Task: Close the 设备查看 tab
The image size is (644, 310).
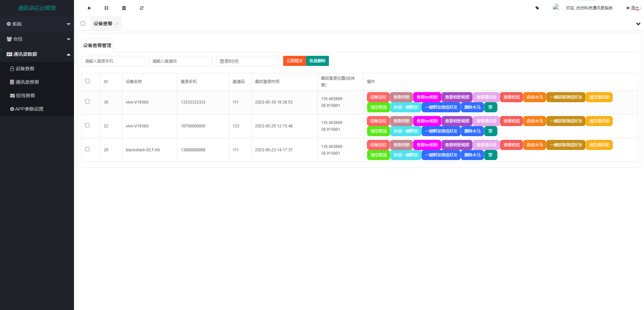Action: (117, 24)
